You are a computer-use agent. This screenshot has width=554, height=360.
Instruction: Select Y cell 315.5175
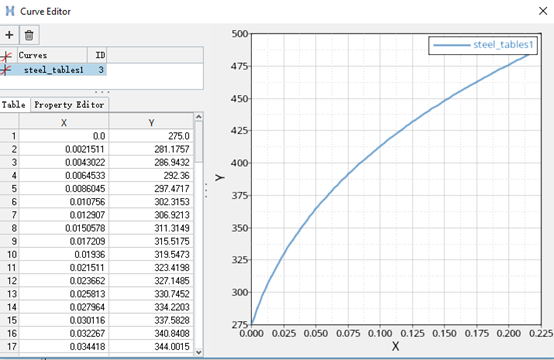point(151,241)
